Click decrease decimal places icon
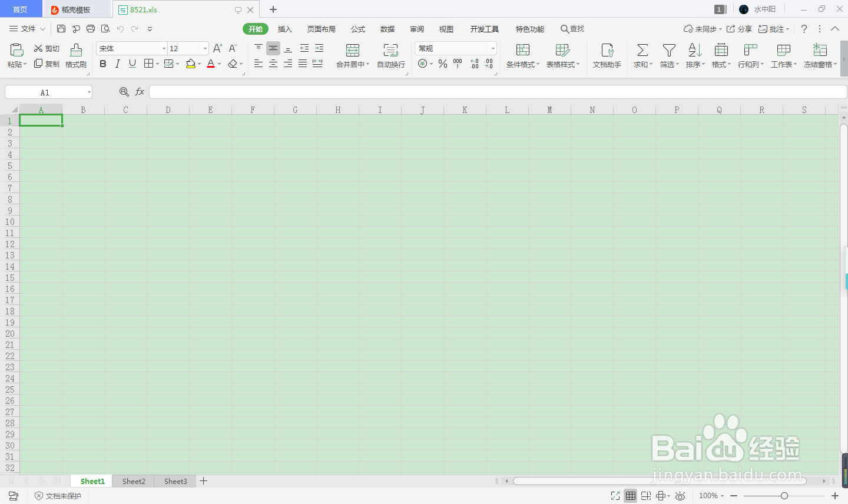The width and height of the screenshot is (848, 504). coord(489,64)
